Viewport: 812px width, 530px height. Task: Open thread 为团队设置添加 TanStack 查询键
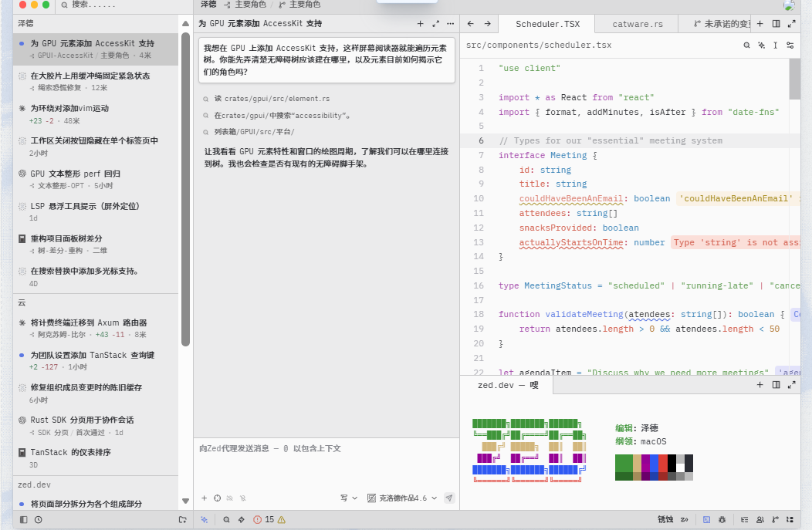tap(95, 361)
